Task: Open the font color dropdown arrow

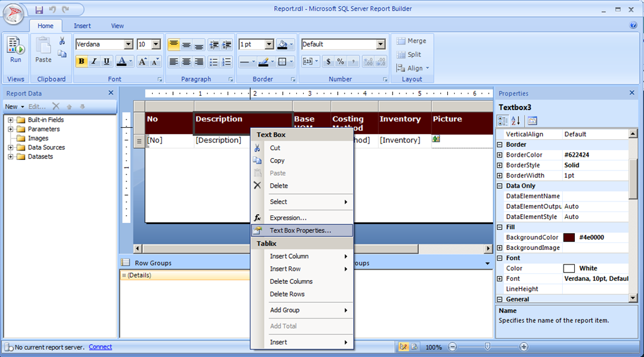Action: click(131, 62)
